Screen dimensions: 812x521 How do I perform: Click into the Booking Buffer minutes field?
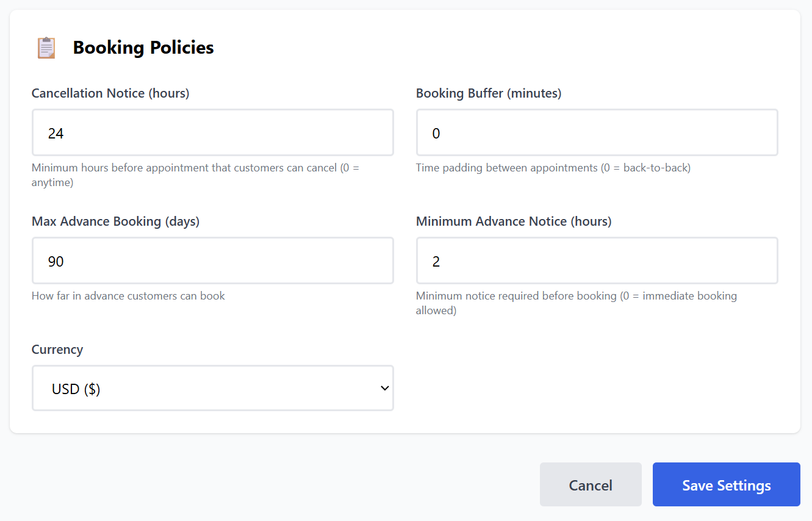click(597, 133)
